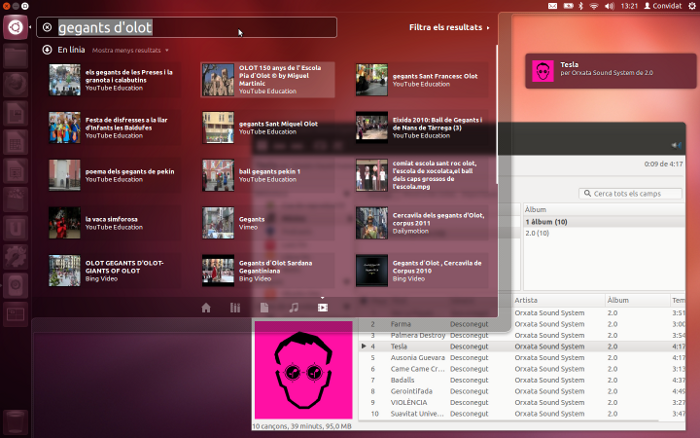Click the pink Rhythmbox album cover art
This screenshot has width=700, height=438.
pos(304,370)
